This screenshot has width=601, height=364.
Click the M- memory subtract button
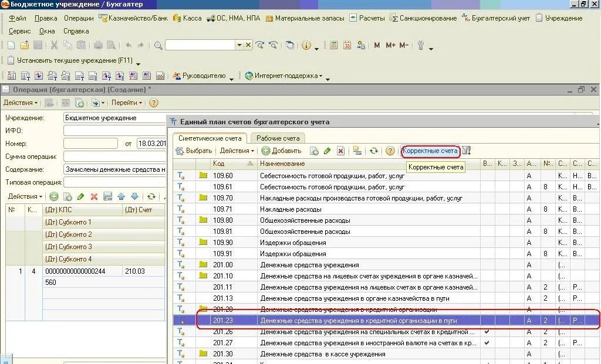click(x=404, y=45)
